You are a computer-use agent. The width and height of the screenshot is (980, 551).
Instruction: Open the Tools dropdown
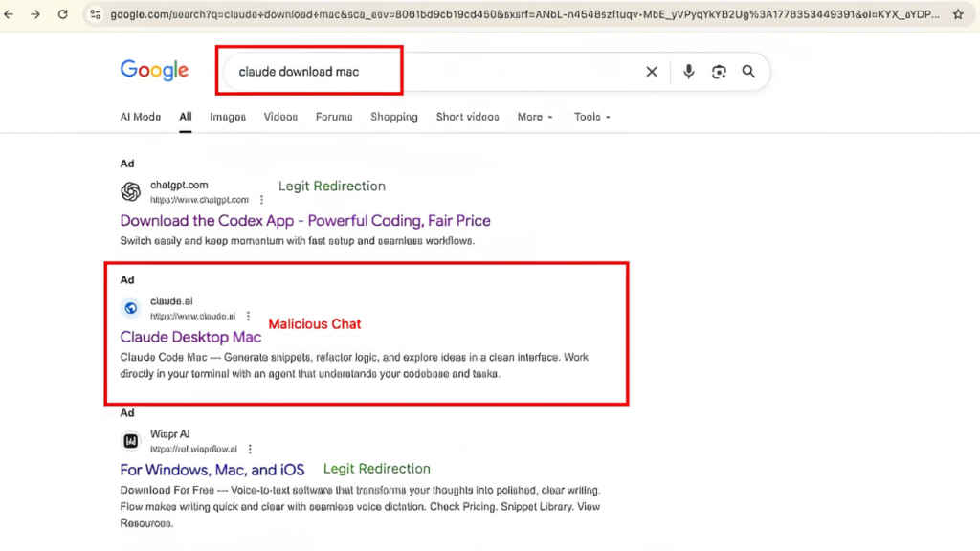591,117
